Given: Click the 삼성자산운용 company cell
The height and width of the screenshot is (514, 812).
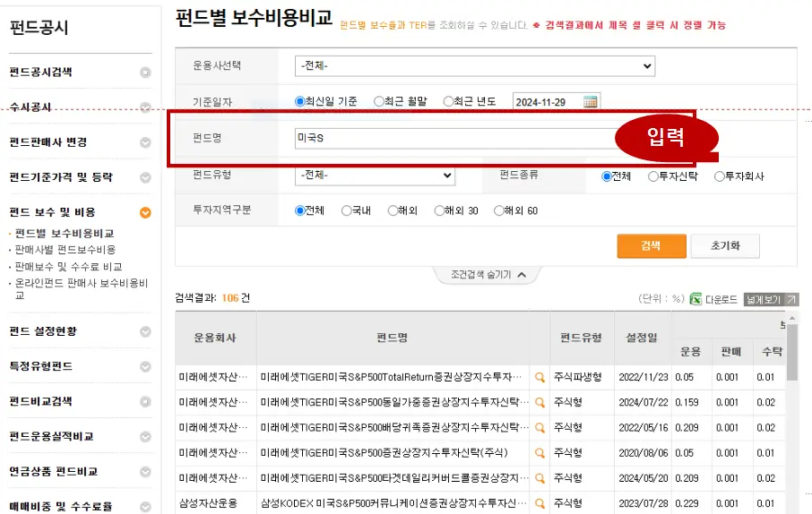Looking at the screenshot, I should pos(208,503).
